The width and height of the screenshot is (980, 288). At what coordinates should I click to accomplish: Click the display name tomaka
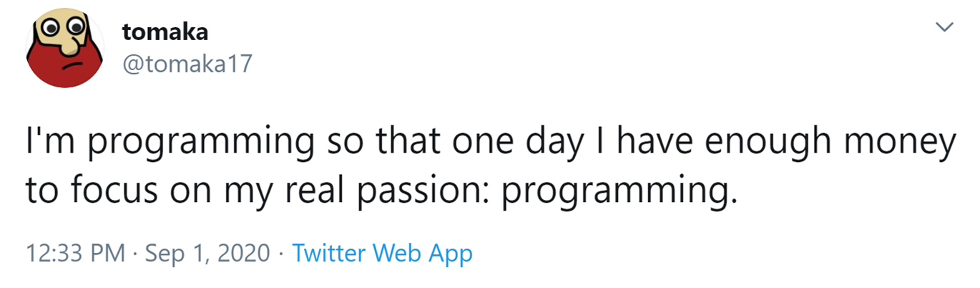pos(165,31)
